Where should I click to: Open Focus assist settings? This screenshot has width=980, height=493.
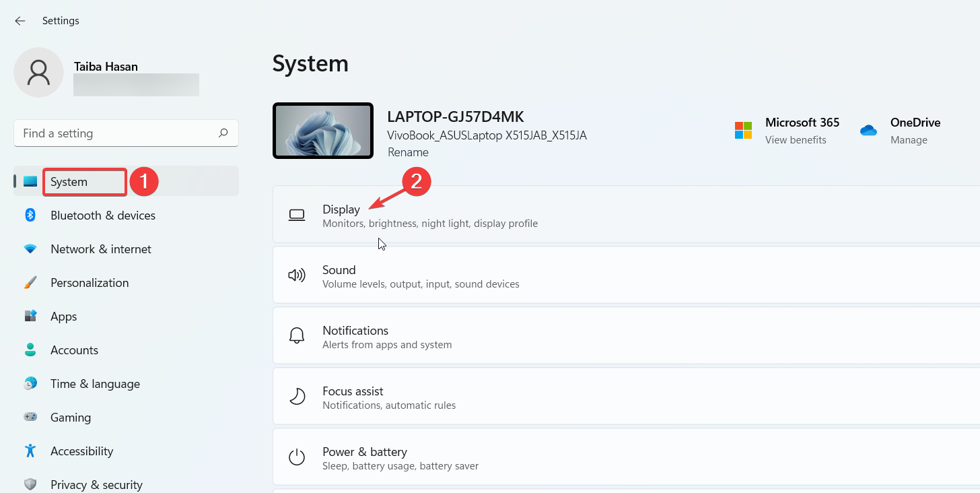click(626, 396)
